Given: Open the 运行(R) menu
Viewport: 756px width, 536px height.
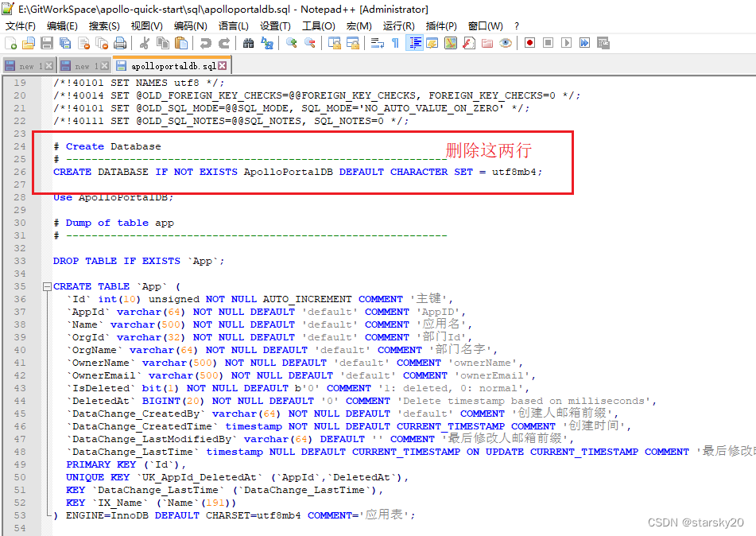Looking at the screenshot, I should 399,26.
